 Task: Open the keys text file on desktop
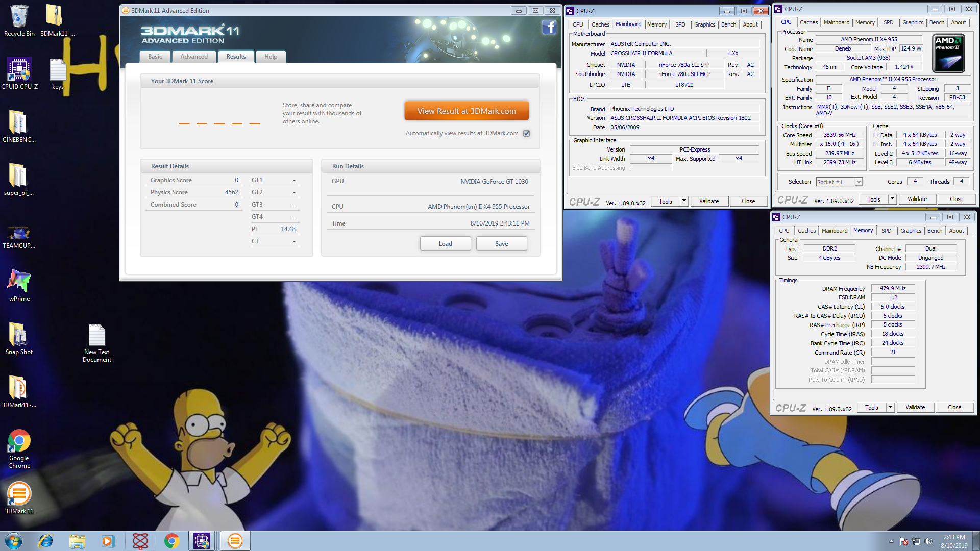coord(58,73)
